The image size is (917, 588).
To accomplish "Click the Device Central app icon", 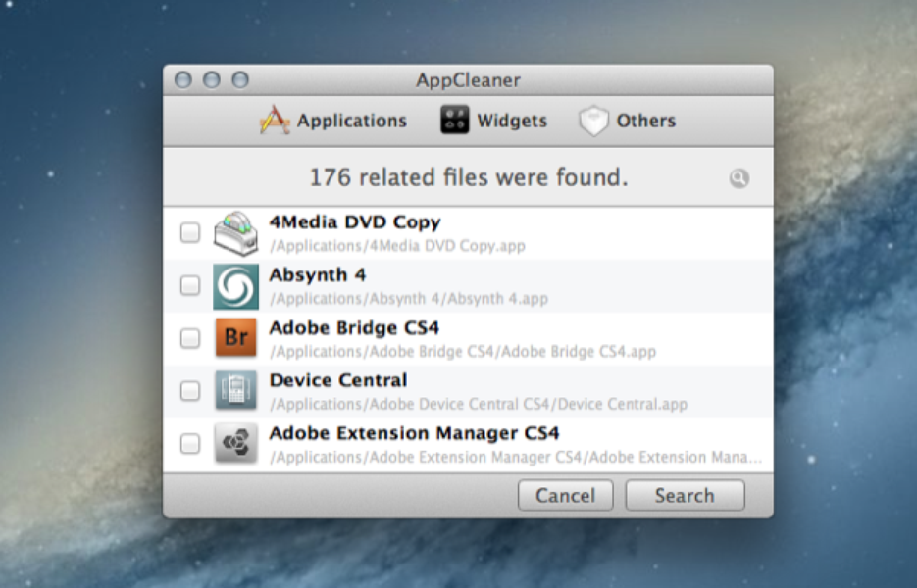I will [235, 390].
